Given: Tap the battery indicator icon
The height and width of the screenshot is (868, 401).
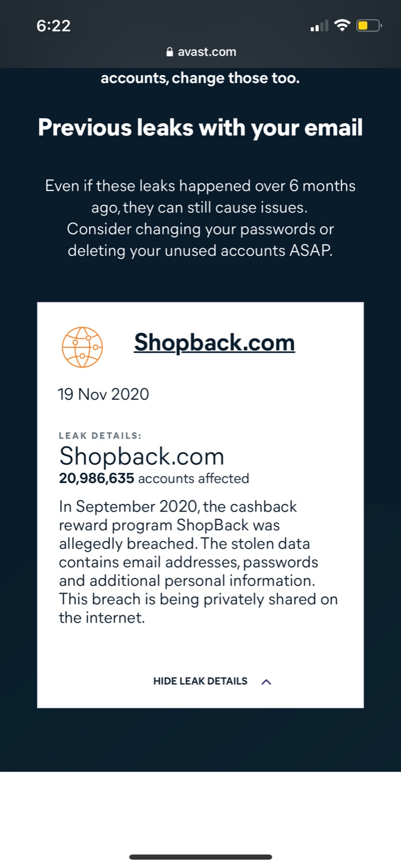Looking at the screenshot, I should [x=368, y=25].
